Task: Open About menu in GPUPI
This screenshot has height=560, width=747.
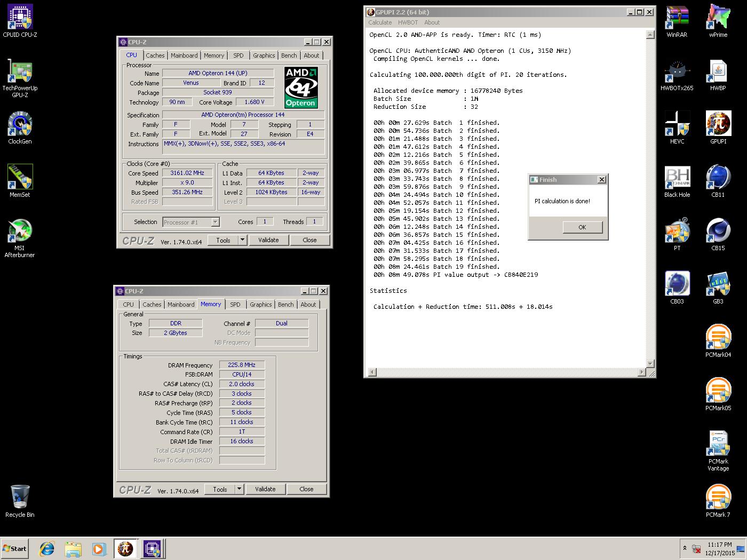Action: (x=432, y=22)
